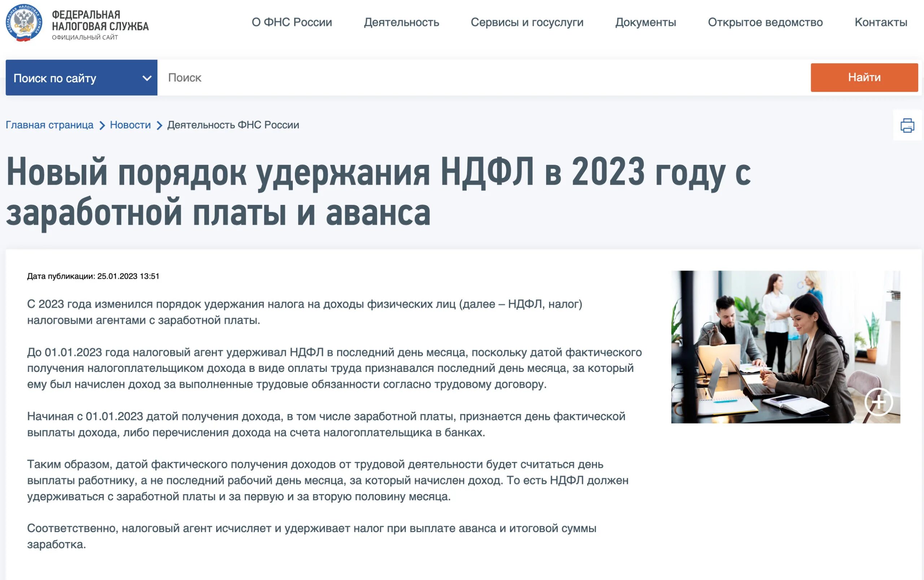Go to Главная страница breadcrumb link

(49, 125)
